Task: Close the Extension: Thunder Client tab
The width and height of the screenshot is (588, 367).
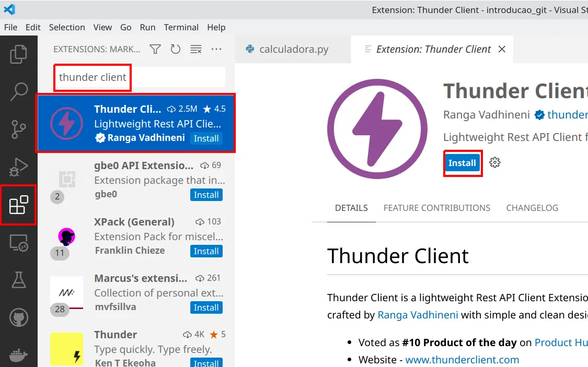Action: [x=502, y=49]
